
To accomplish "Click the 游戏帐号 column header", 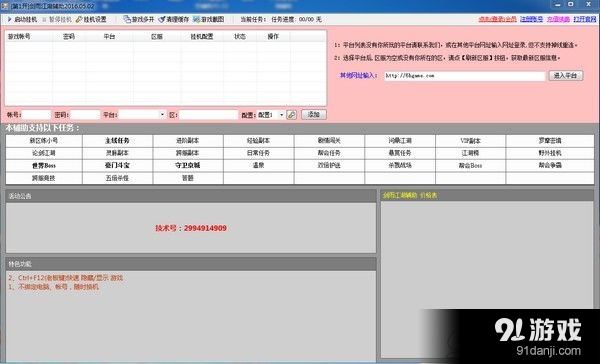I will pyautogui.click(x=19, y=36).
